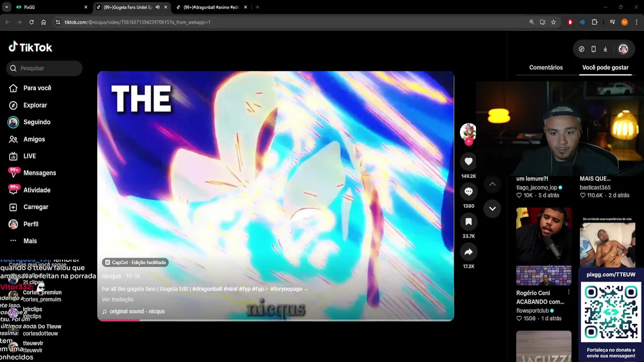Click the download app icon top right
644x362 pixels.
click(605, 49)
